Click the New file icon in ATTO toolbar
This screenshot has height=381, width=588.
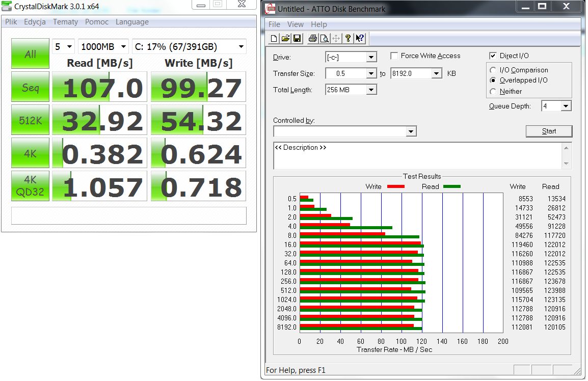pos(274,38)
